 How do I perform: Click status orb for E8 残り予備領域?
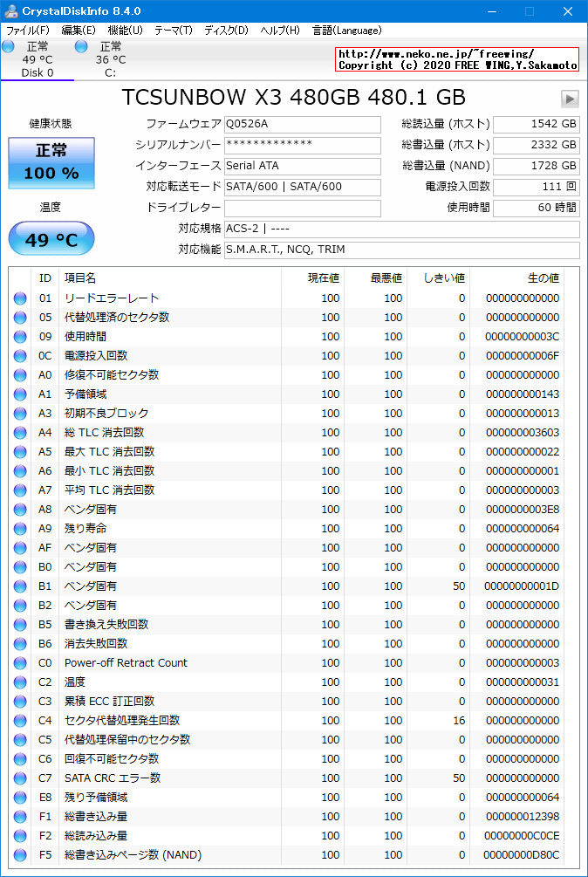pyautogui.click(x=20, y=797)
